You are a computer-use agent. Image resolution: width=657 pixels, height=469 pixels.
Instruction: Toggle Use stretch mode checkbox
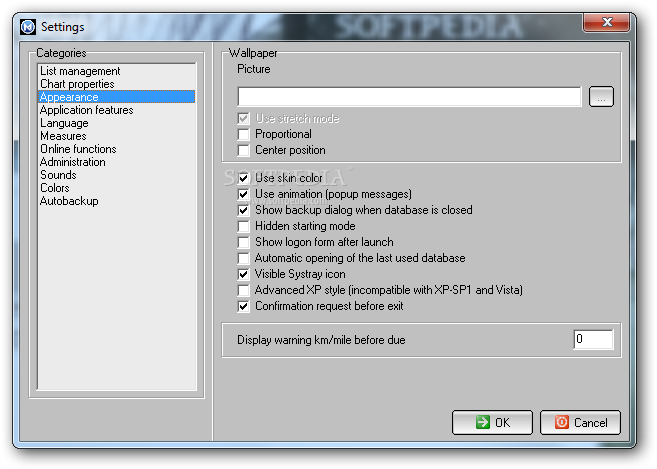click(243, 118)
